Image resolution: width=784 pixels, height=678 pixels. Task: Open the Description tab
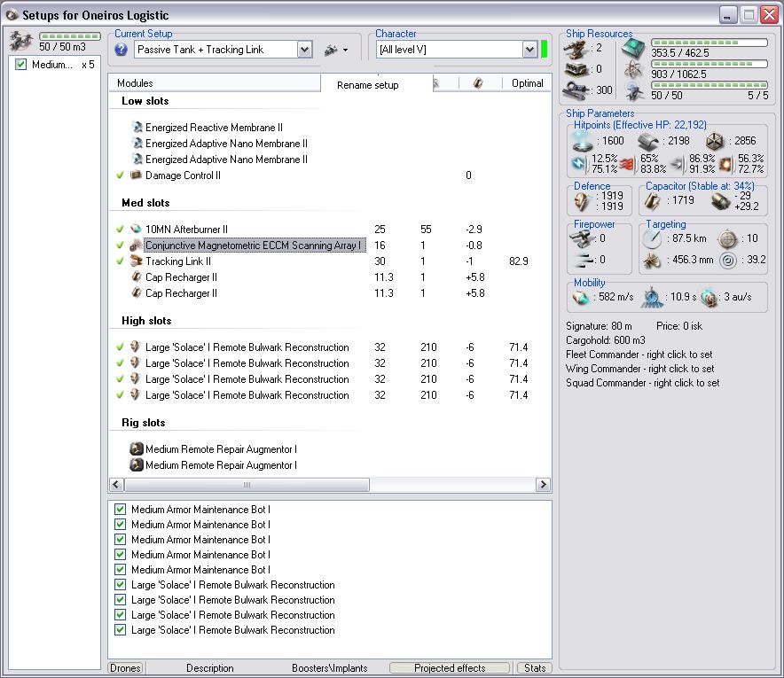[210, 668]
